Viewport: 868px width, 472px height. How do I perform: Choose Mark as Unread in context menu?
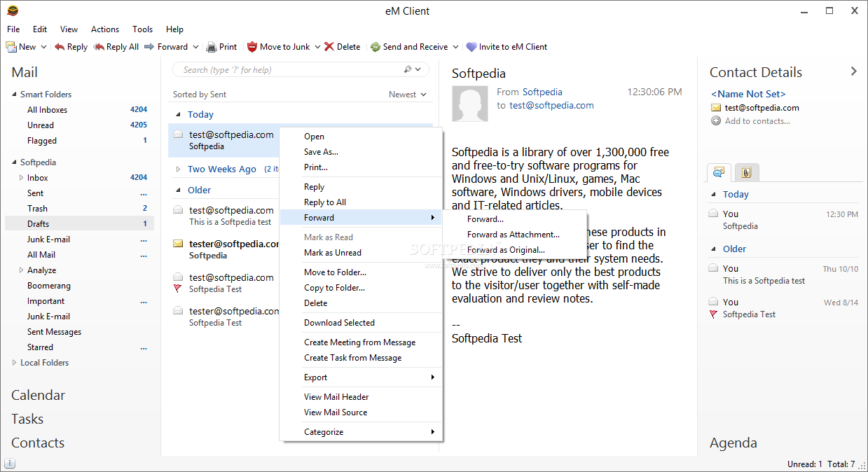tap(333, 253)
